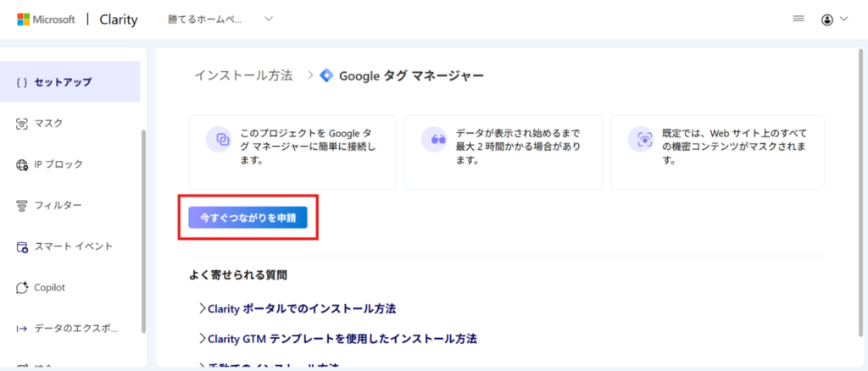Image resolution: width=868 pixels, height=371 pixels.
Task: Click the Microsoft logo
Action: pos(24,19)
